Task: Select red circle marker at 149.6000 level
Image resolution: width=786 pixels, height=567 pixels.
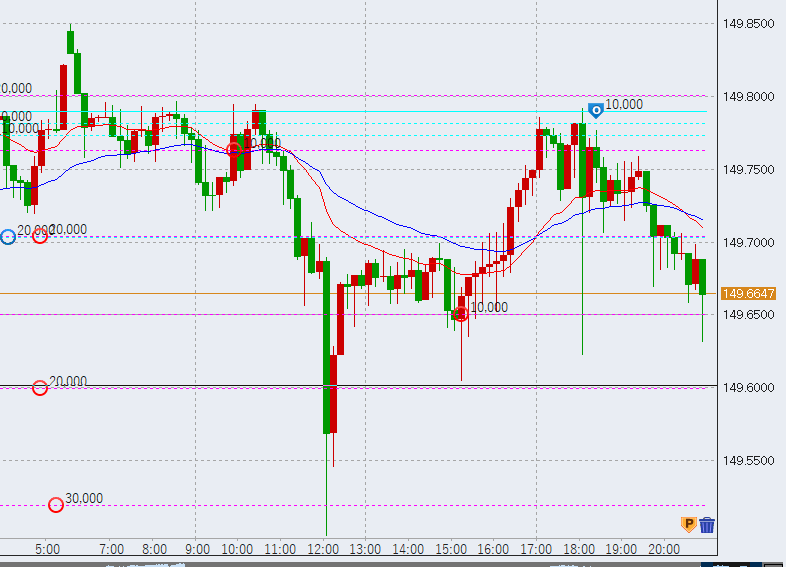Action: (40, 388)
